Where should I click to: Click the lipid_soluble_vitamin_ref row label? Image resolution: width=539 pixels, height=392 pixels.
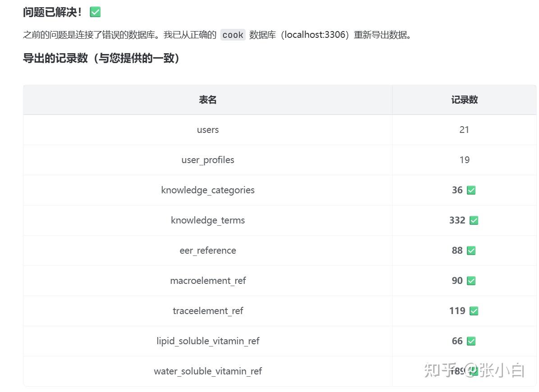click(208, 341)
